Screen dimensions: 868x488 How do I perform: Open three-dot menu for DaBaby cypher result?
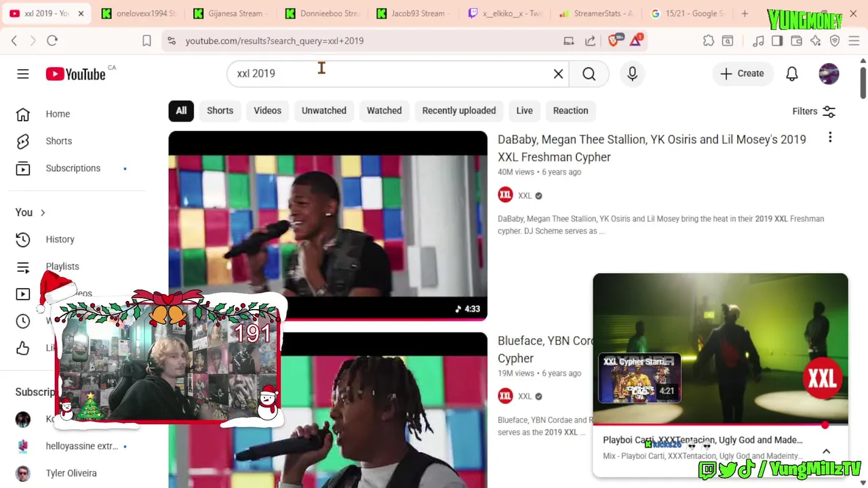click(x=830, y=138)
